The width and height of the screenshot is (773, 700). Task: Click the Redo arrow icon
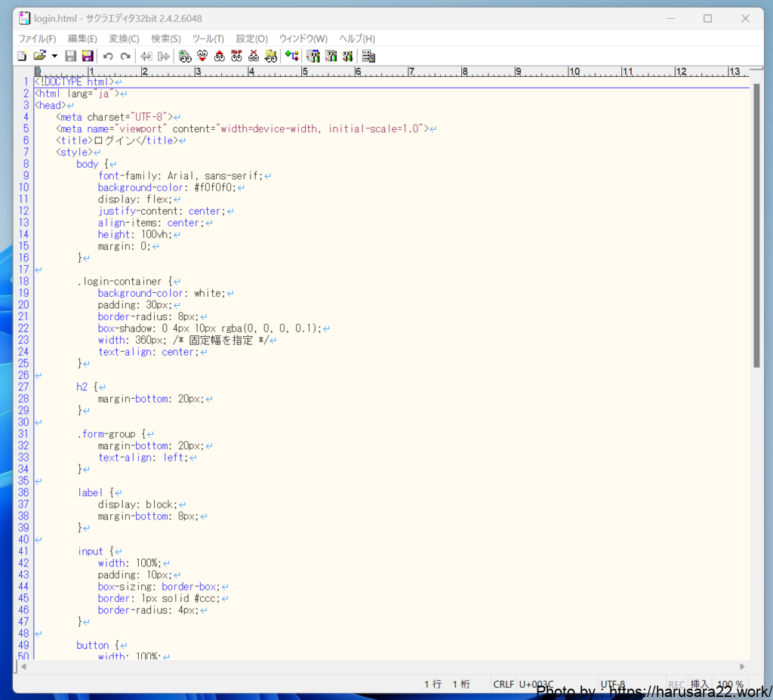tap(125, 56)
